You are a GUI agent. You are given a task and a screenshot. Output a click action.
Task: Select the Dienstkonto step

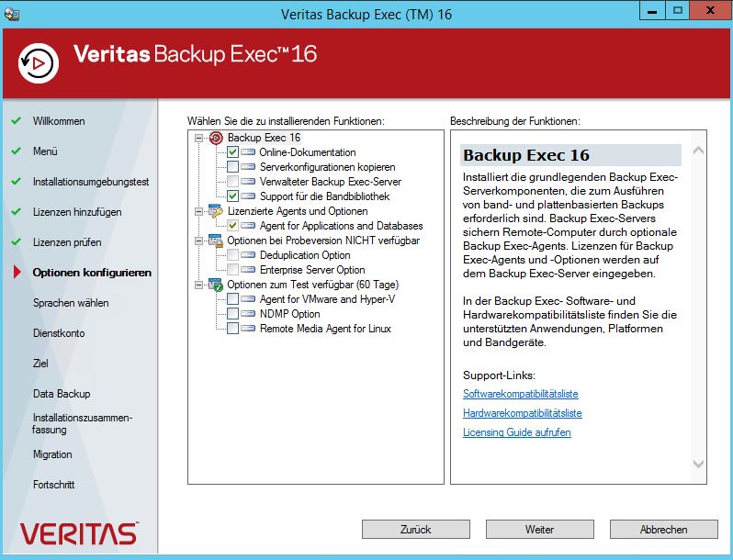[x=59, y=333]
